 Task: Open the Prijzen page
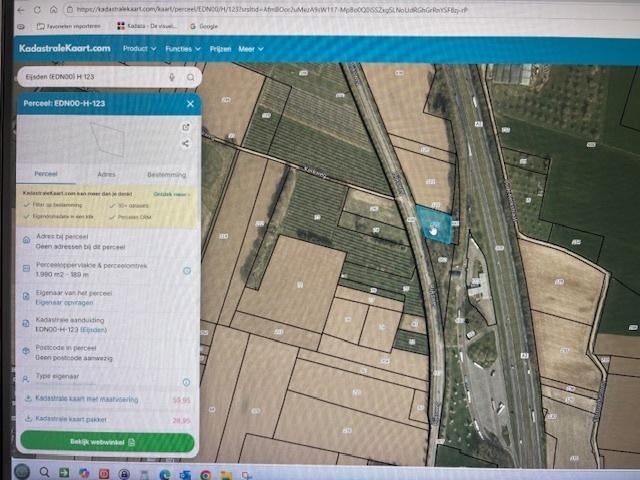220,49
